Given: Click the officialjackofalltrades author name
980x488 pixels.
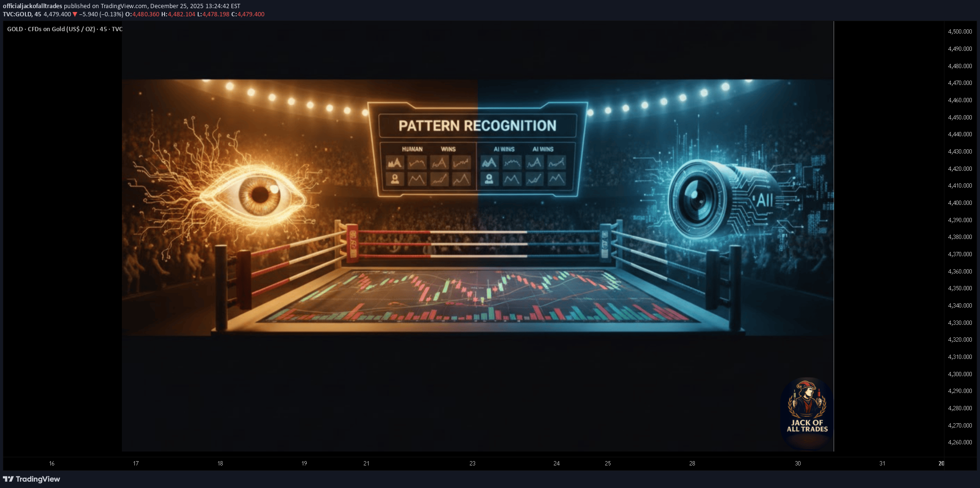Looking at the screenshot, I should click(33, 6).
